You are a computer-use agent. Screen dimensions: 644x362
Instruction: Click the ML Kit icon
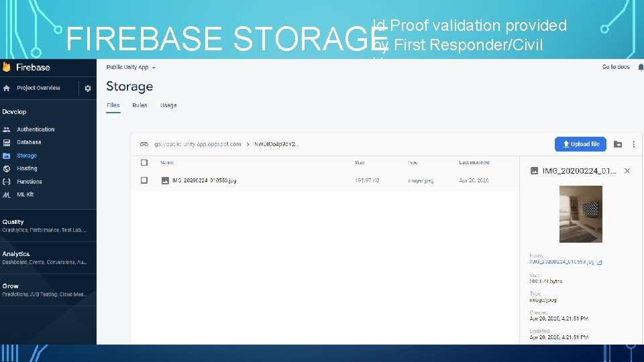7,194
